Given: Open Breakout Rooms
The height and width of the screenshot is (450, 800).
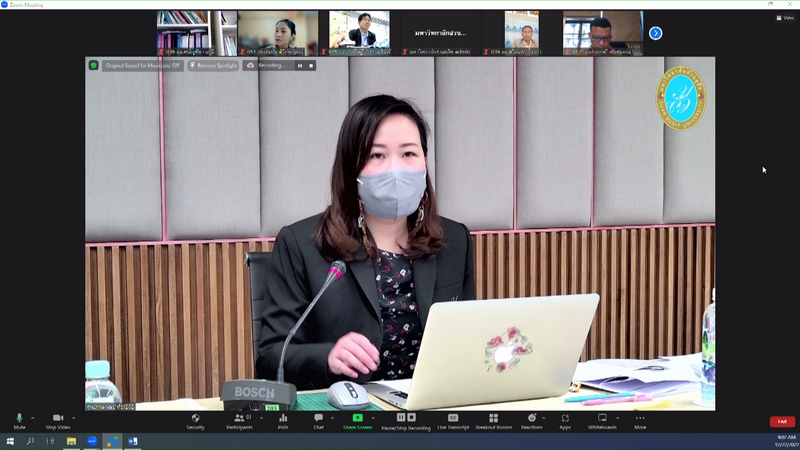Looking at the screenshot, I should pyautogui.click(x=493, y=421).
